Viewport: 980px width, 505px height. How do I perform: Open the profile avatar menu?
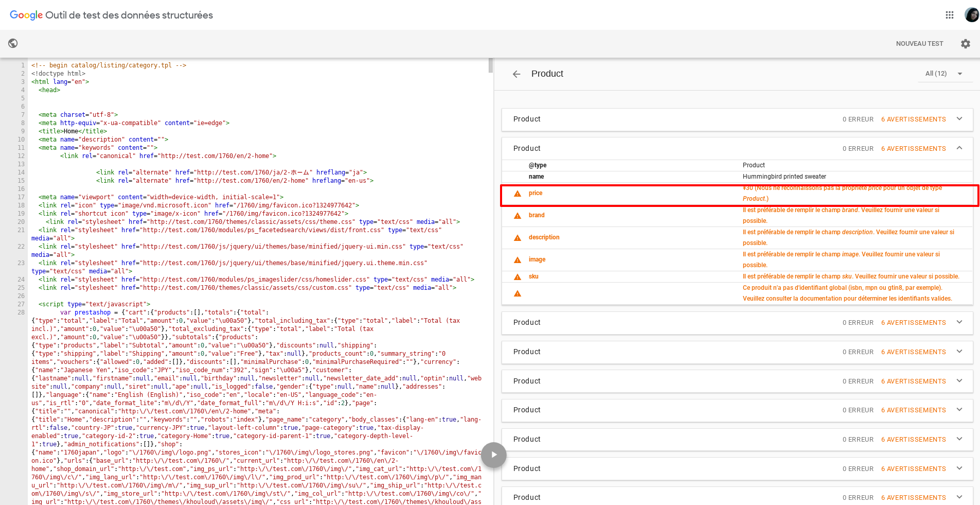coord(971,14)
